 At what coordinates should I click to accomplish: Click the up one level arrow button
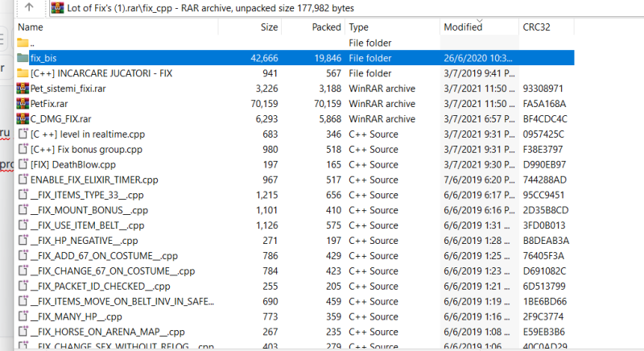[29, 8]
